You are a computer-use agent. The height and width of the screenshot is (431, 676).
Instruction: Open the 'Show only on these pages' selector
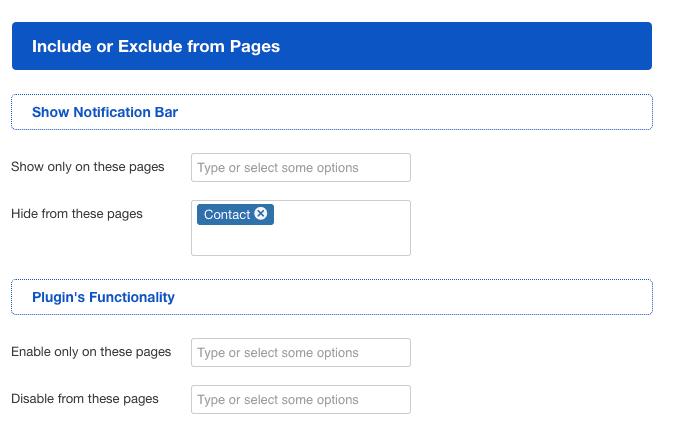tap(300, 168)
